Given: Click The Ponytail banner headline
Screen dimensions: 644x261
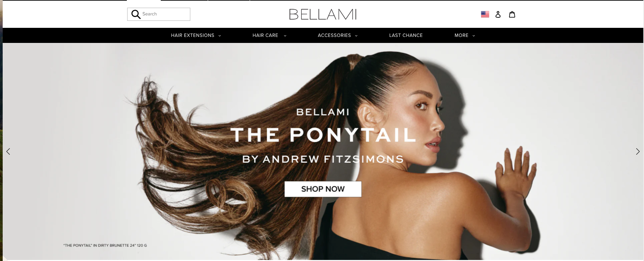Looking at the screenshot, I should click(x=323, y=135).
